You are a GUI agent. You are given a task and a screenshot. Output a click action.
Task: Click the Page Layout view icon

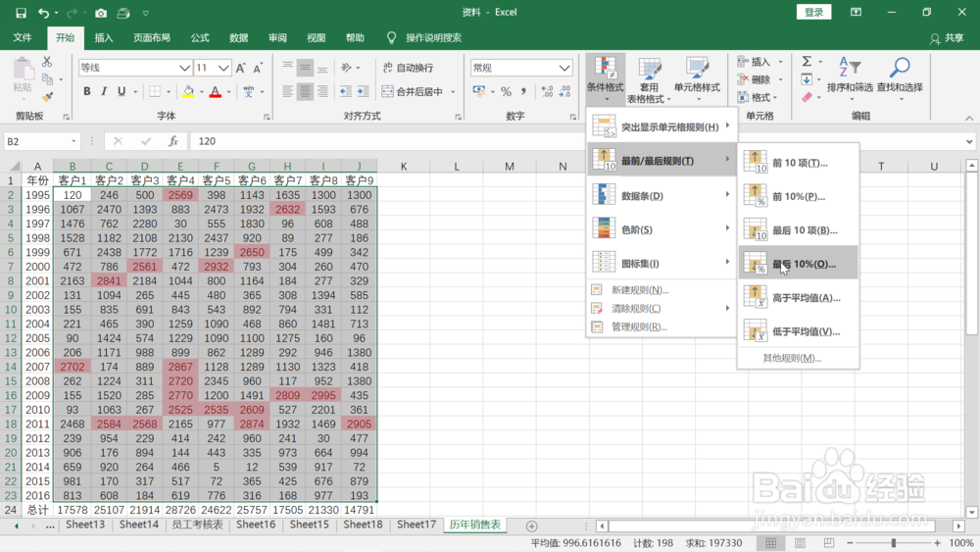click(800, 542)
